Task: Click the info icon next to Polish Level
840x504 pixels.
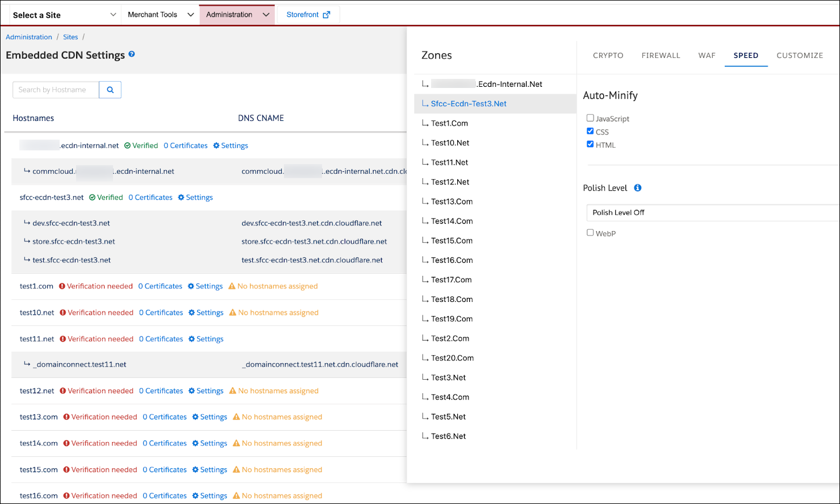Action: tap(637, 187)
